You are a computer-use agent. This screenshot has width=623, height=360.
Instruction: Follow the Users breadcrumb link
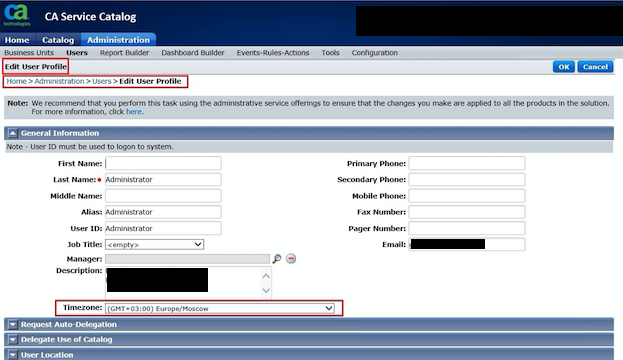(x=102, y=81)
